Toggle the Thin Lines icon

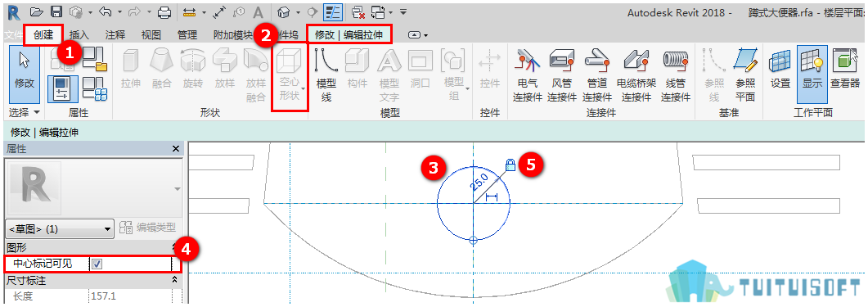click(x=333, y=11)
